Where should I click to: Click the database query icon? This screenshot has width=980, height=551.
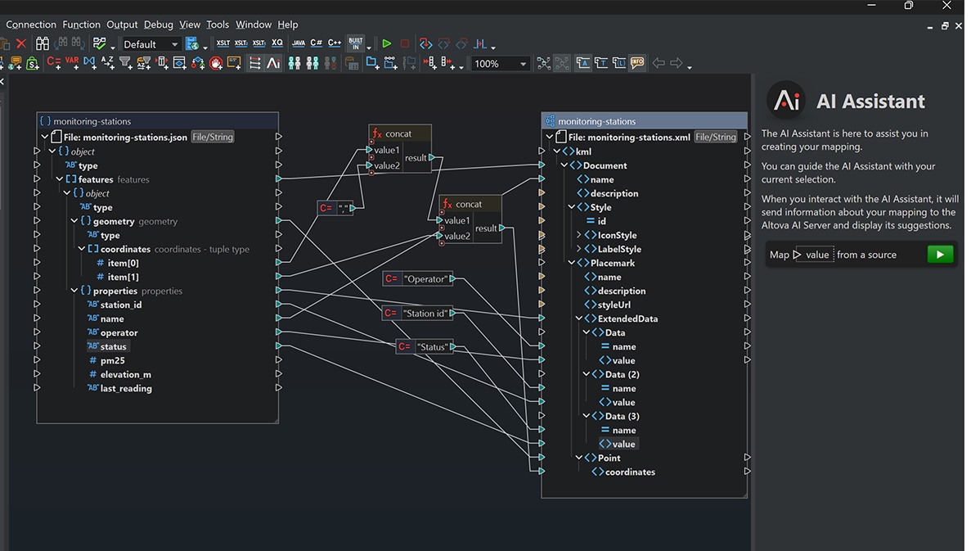351,63
